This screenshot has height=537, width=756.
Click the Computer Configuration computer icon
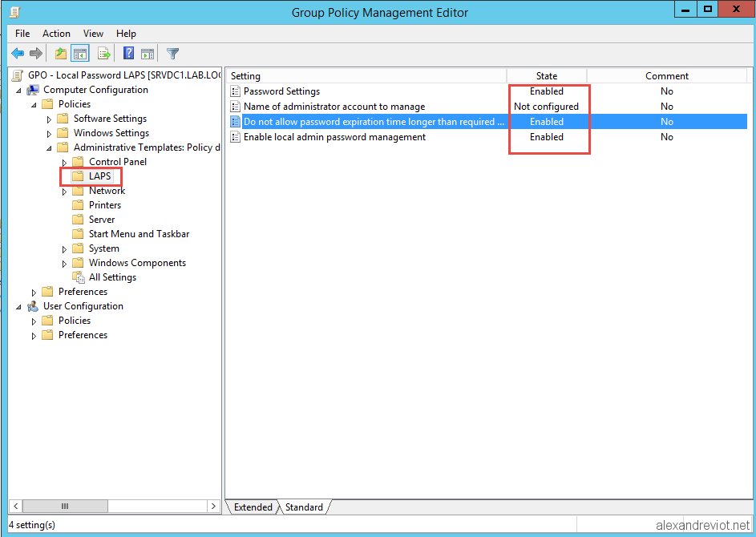coord(33,90)
